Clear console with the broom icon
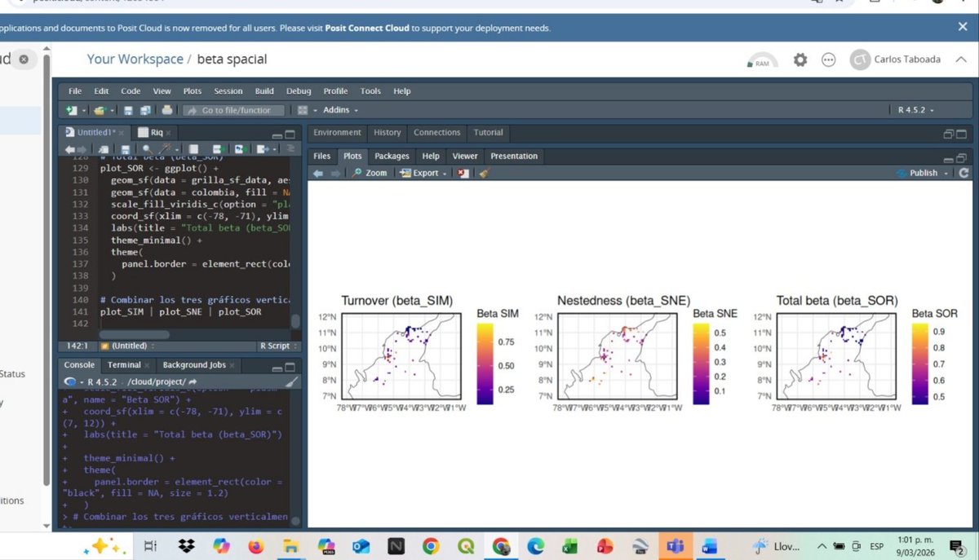 [292, 381]
